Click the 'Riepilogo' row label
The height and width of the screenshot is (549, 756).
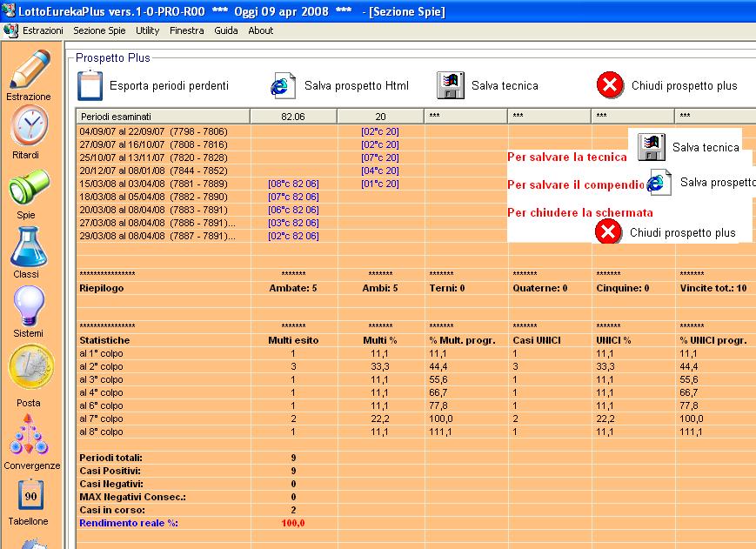point(102,288)
